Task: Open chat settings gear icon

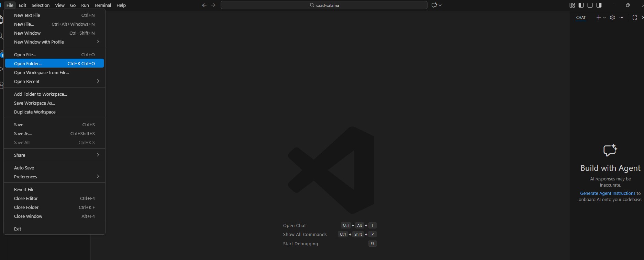Action: (612, 17)
